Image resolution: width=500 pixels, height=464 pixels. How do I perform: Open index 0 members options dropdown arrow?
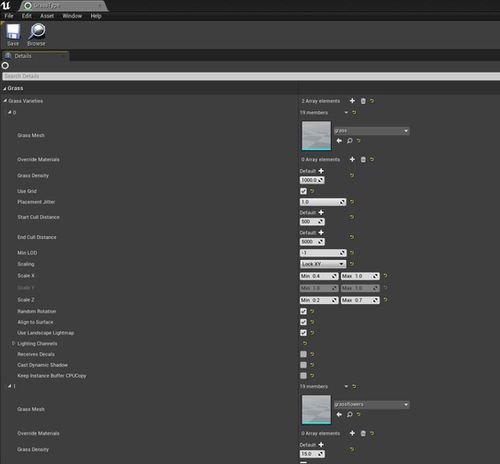[346, 113]
